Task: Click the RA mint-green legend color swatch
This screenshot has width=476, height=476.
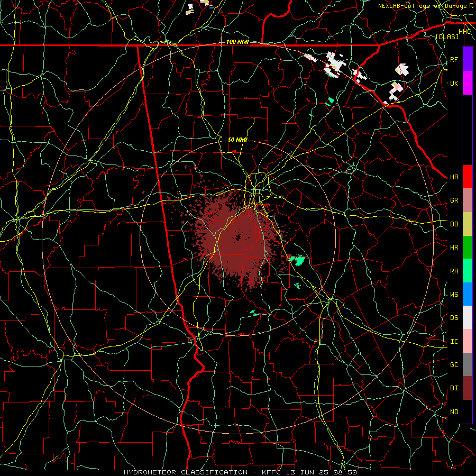Action: (x=467, y=271)
